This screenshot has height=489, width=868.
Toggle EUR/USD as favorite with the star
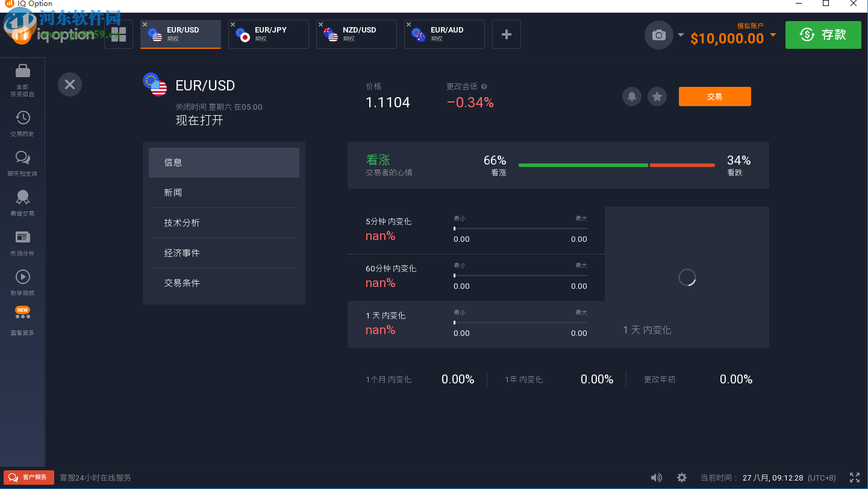[x=657, y=96]
